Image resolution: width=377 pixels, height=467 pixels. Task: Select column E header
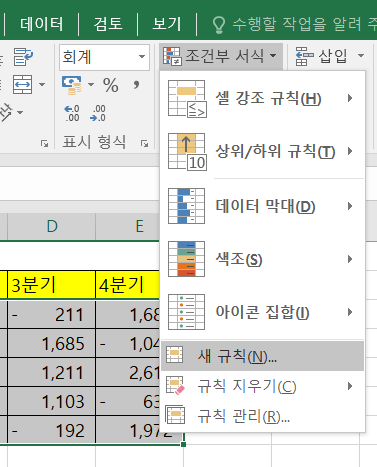click(128, 226)
